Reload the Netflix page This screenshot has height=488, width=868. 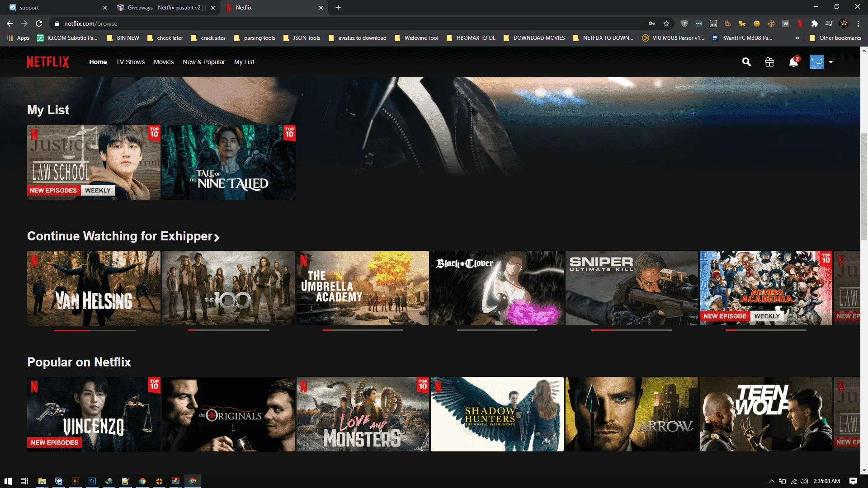39,23
